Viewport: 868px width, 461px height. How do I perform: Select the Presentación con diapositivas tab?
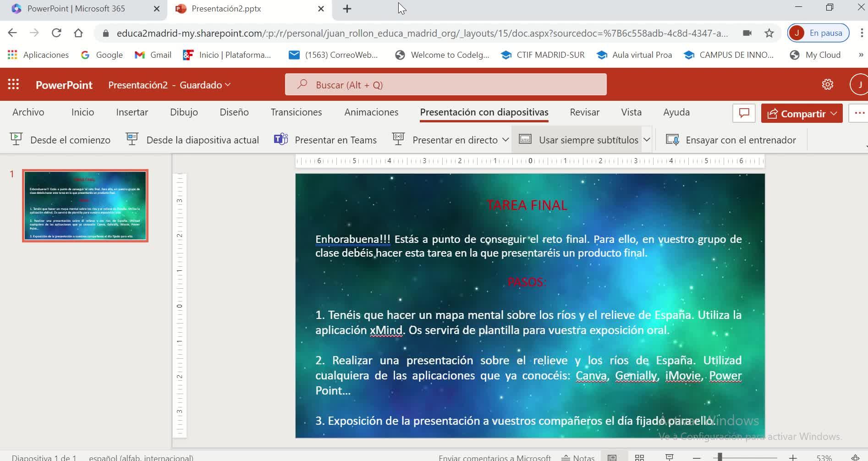(484, 112)
